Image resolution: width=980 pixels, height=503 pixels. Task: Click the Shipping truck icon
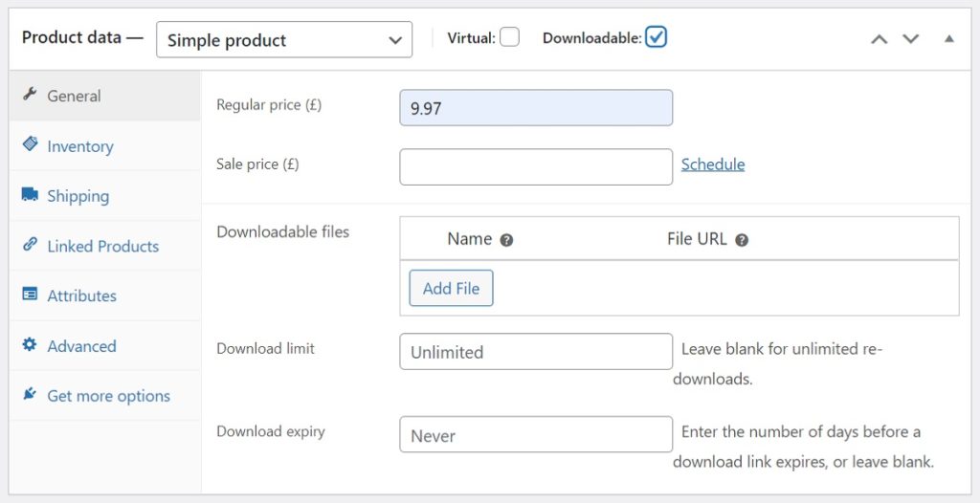point(30,194)
